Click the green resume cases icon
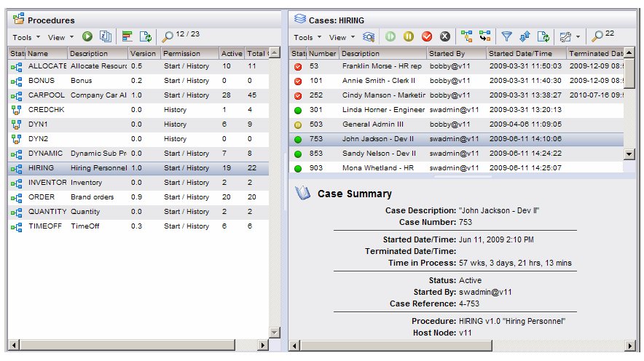 [x=390, y=36]
